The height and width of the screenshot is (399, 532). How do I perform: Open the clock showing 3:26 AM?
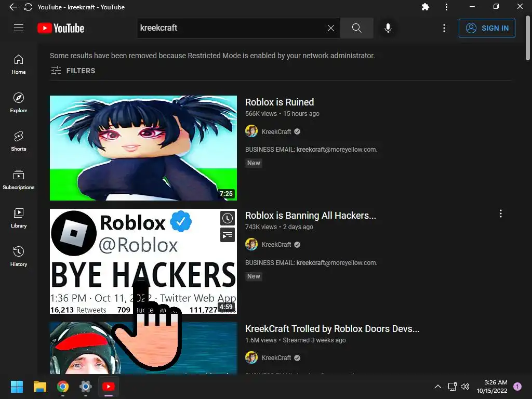tap(492, 387)
